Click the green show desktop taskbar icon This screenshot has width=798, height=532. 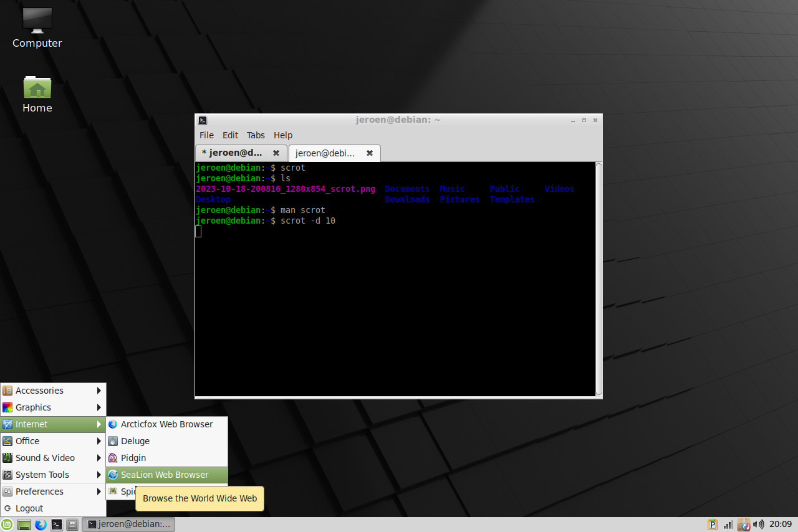click(x=24, y=525)
